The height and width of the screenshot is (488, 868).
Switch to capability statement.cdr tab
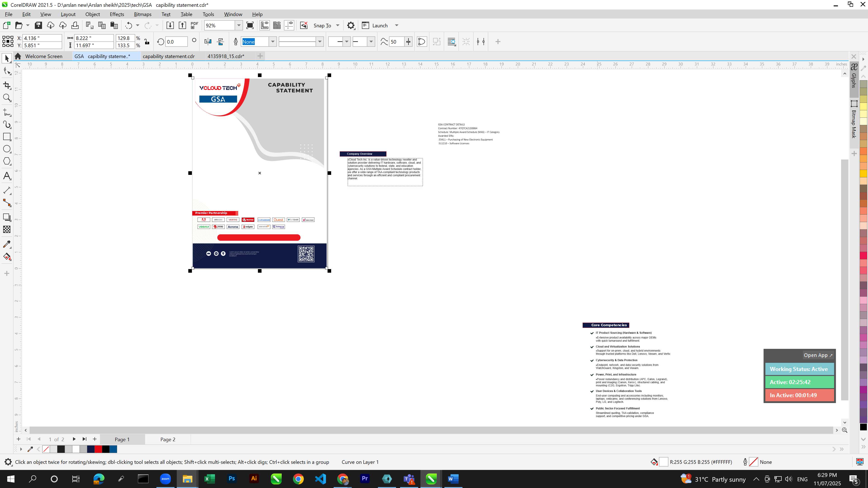click(x=168, y=56)
